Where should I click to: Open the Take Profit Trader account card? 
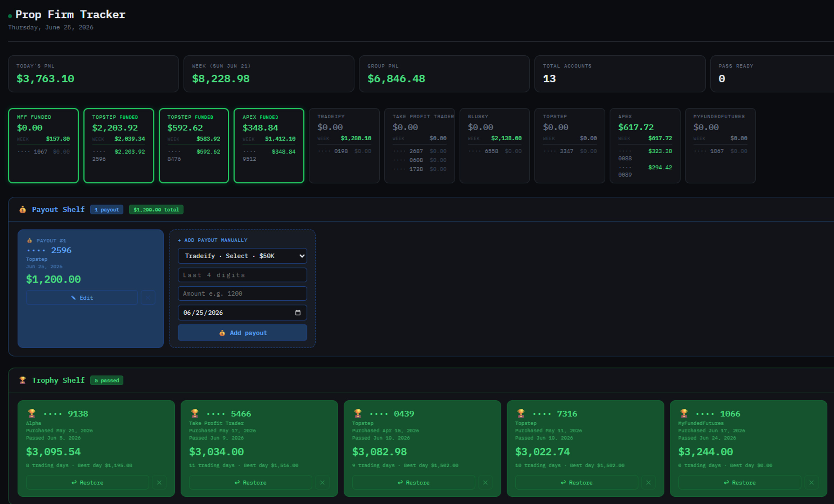pos(420,146)
